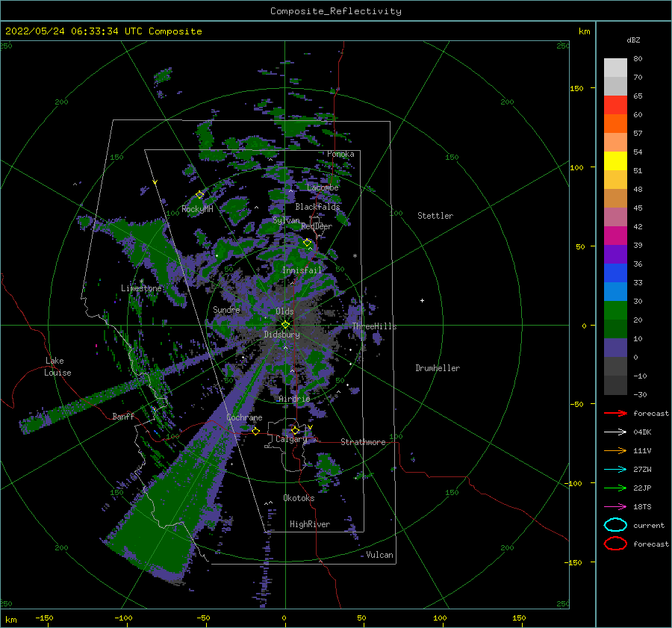
Task: Click the Vulcan label
Action: point(379,555)
